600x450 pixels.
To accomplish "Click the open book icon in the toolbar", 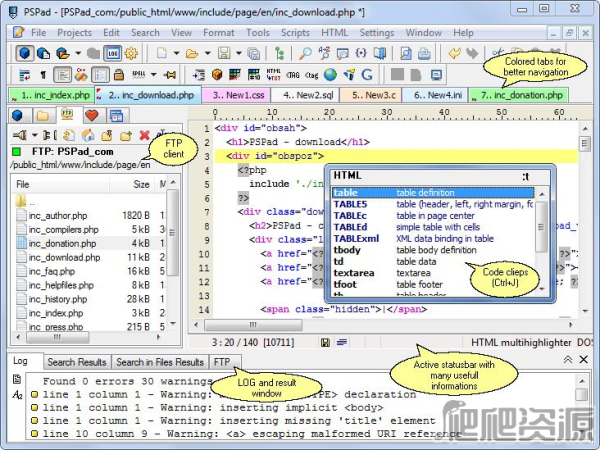I will click(x=380, y=53).
